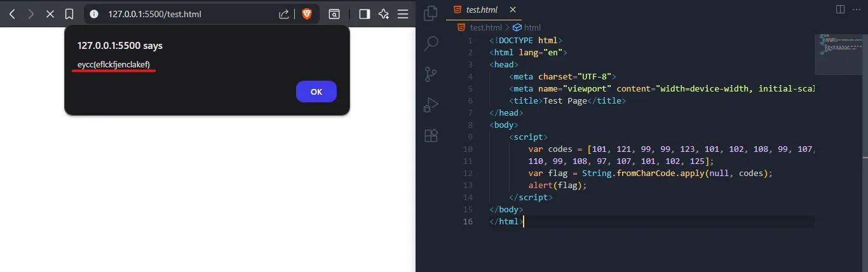
Task: Click the search tabs icon in browser
Action: tap(334, 13)
